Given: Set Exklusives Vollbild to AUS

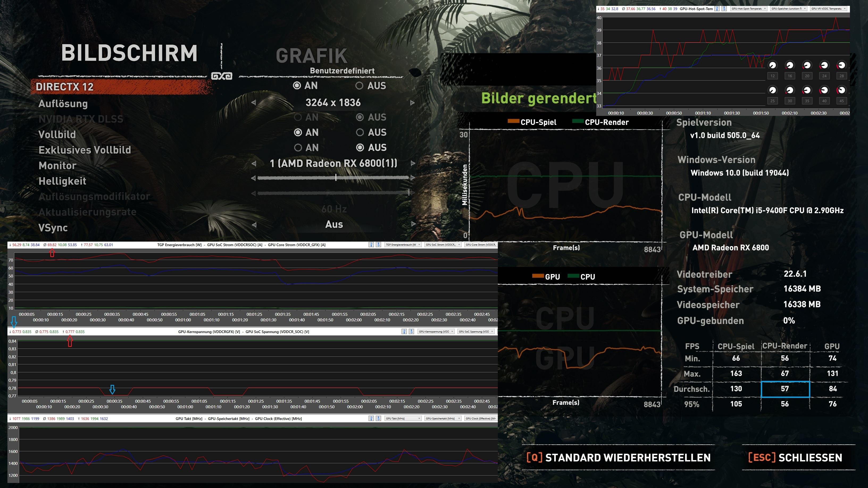Looking at the screenshot, I should tap(371, 148).
